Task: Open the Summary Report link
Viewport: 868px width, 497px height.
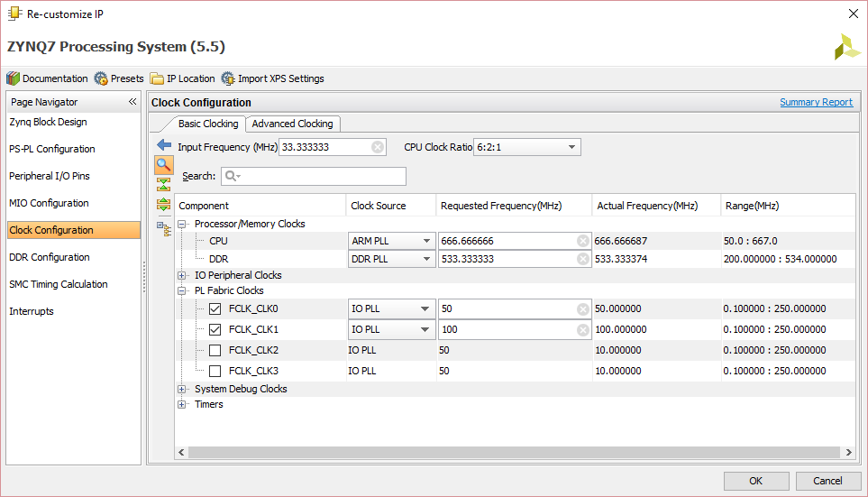Action: pos(816,102)
